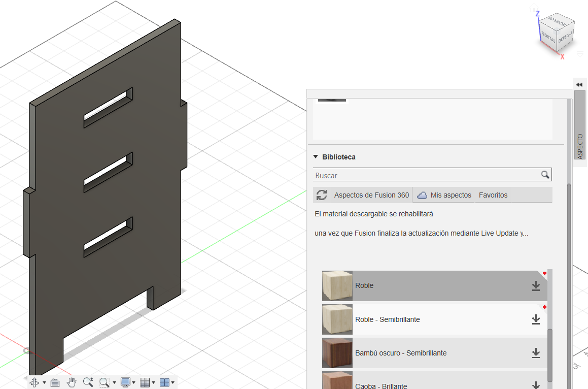Click the appearance panel vertical scrollbar
Viewport: 588px width, 389px height.
pos(569,285)
